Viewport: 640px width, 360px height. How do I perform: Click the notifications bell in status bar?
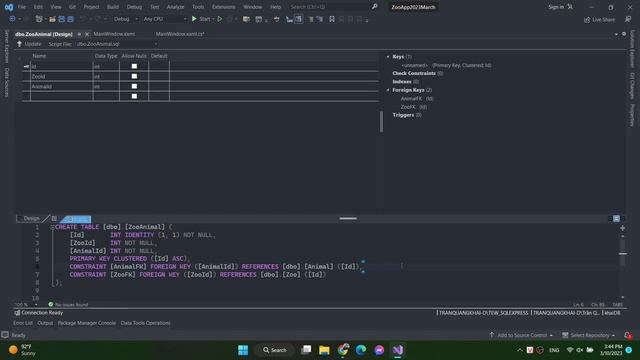pyautogui.click(x=628, y=335)
